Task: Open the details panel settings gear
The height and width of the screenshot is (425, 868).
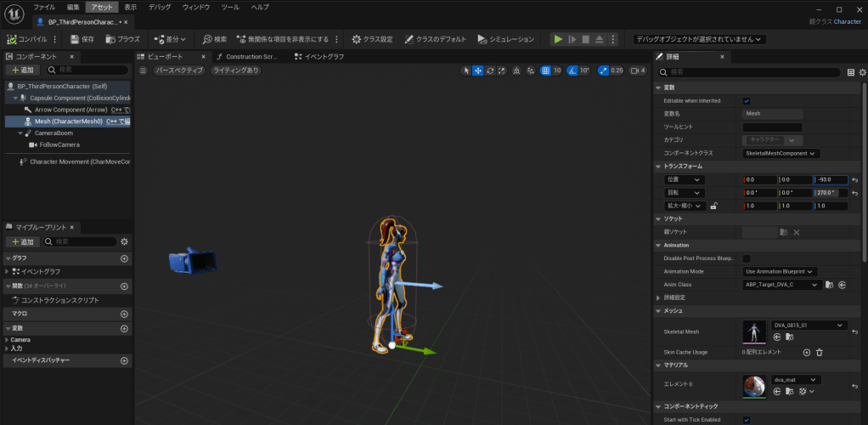Action: point(861,72)
